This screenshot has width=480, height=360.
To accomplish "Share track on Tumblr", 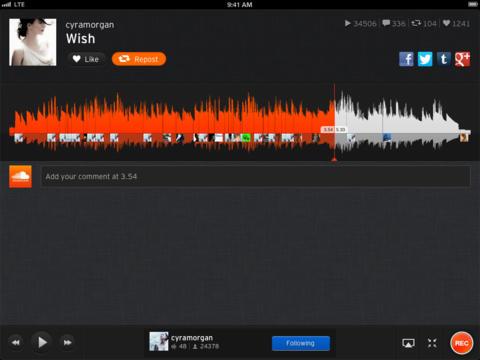I will (x=444, y=59).
